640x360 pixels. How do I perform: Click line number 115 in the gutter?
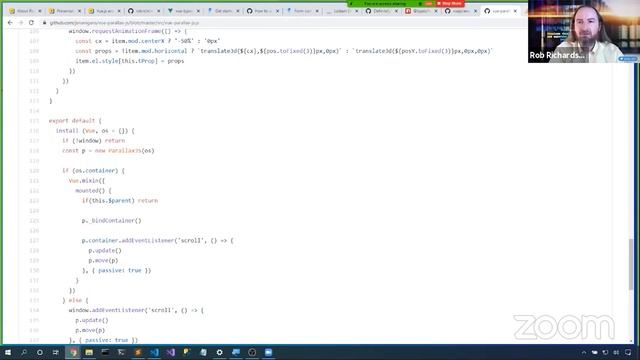(34, 121)
